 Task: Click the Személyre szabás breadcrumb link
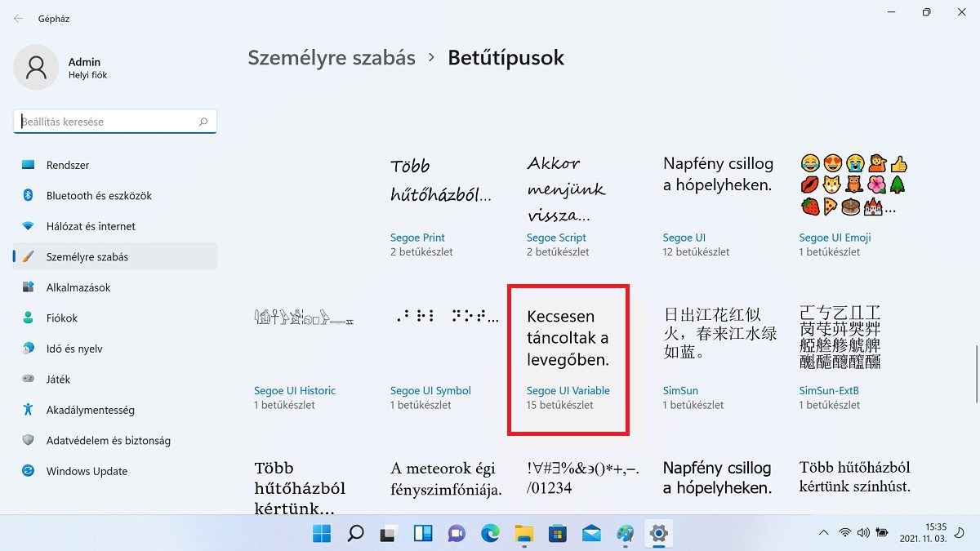click(332, 58)
